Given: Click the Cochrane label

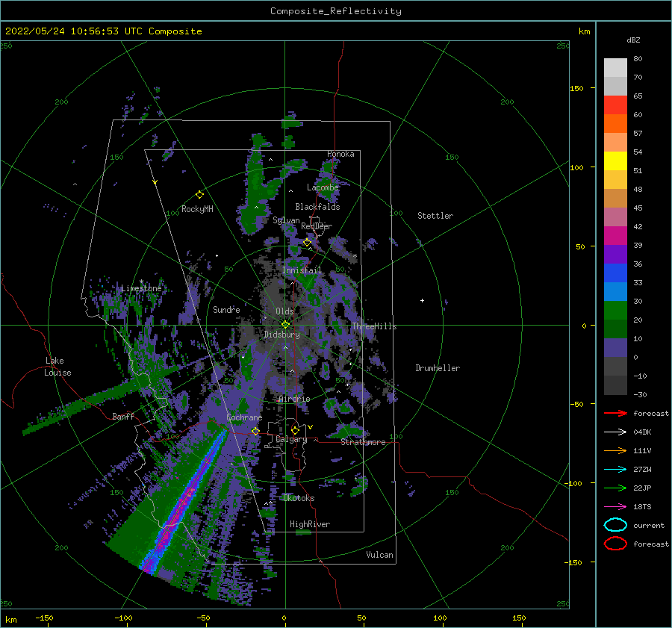Looking at the screenshot, I should point(244,417).
